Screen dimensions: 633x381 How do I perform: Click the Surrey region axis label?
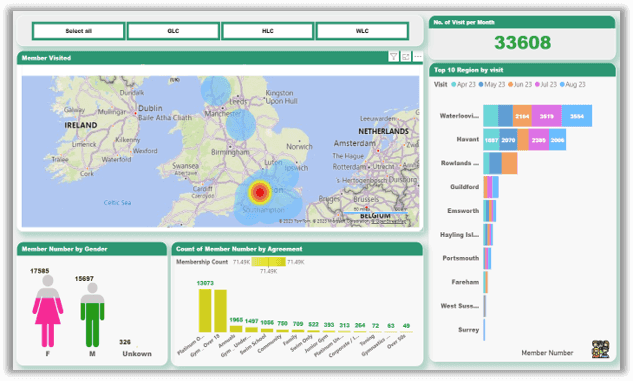(468, 330)
